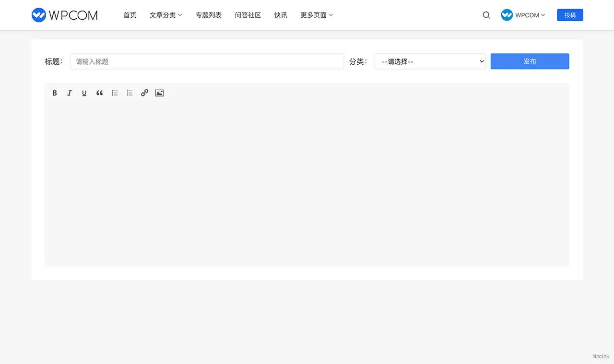Create a bulleted list
Image resolution: width=614 pixels, height=364 pixels.
pos(115,93)
